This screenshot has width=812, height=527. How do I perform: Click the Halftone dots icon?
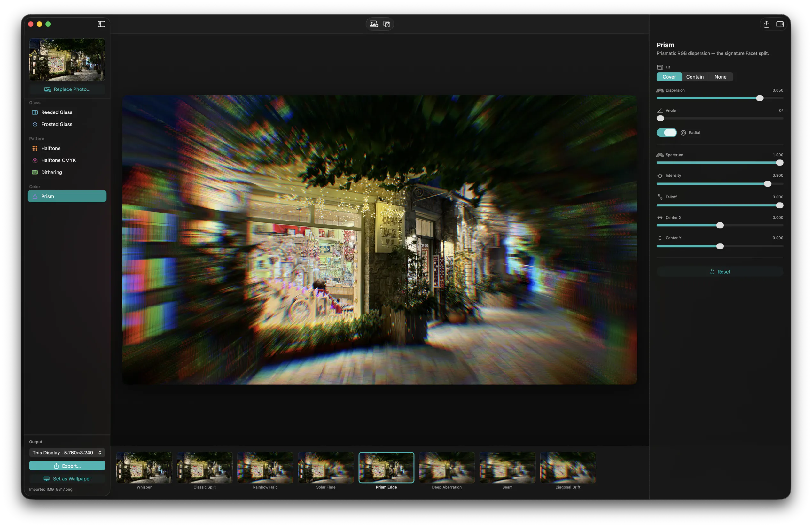coord(35,148)
